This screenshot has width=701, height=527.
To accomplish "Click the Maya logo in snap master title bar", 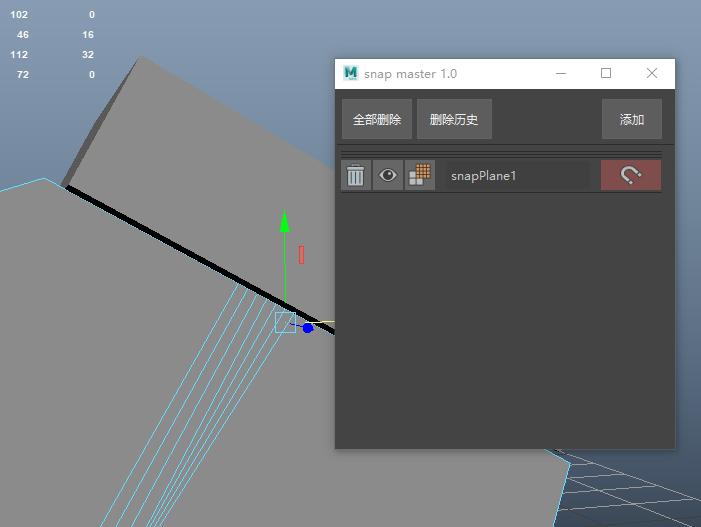I will (351, 73).
